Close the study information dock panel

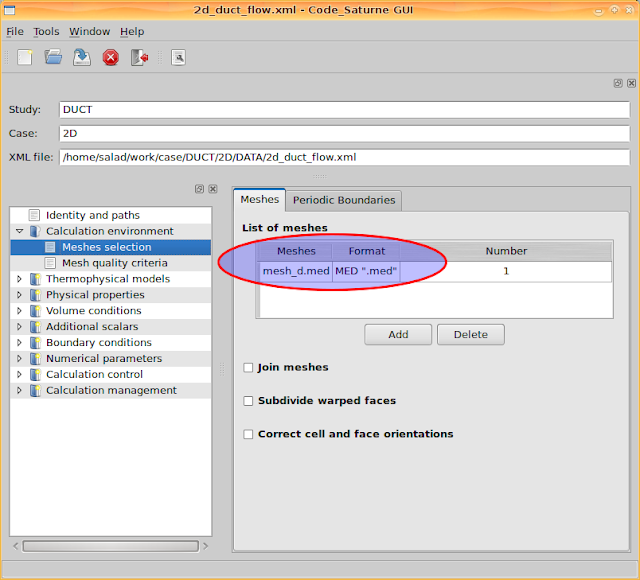(631, 83)
